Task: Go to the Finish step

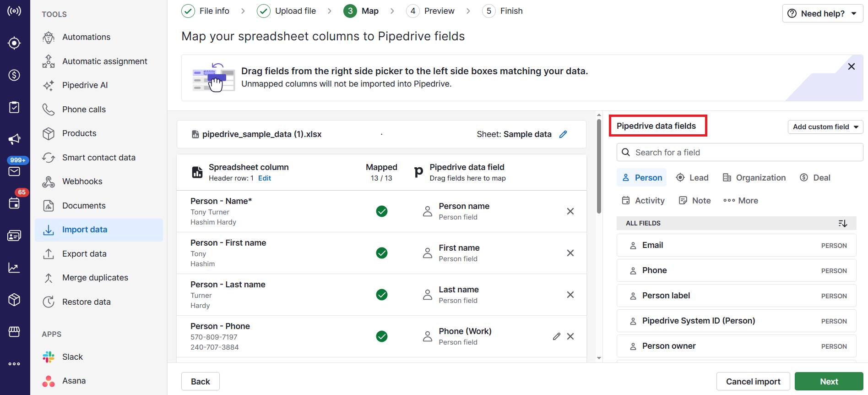Action: [503, 11]
